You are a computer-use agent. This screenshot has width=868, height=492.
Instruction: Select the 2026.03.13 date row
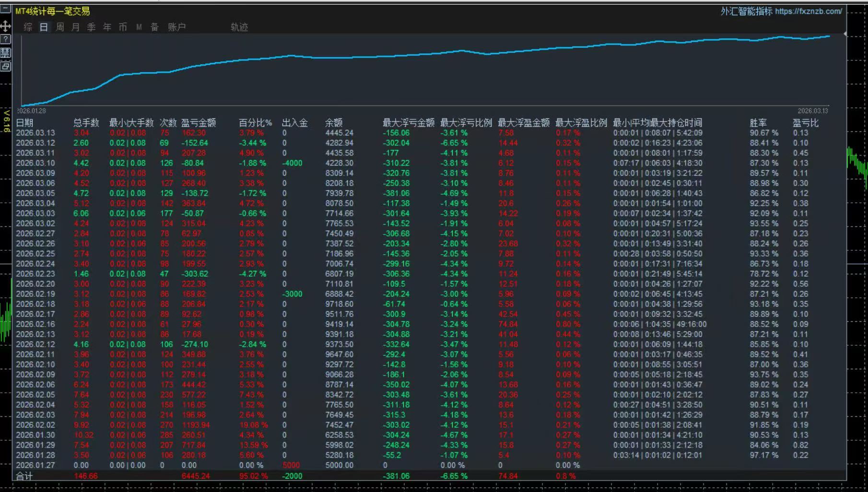pos(36,132)
